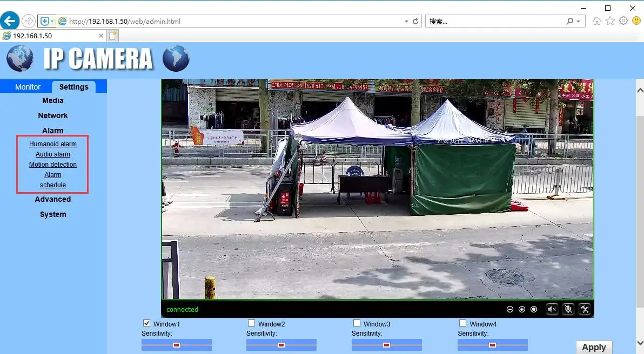Switch to the Monitor tab

point(28,87)
